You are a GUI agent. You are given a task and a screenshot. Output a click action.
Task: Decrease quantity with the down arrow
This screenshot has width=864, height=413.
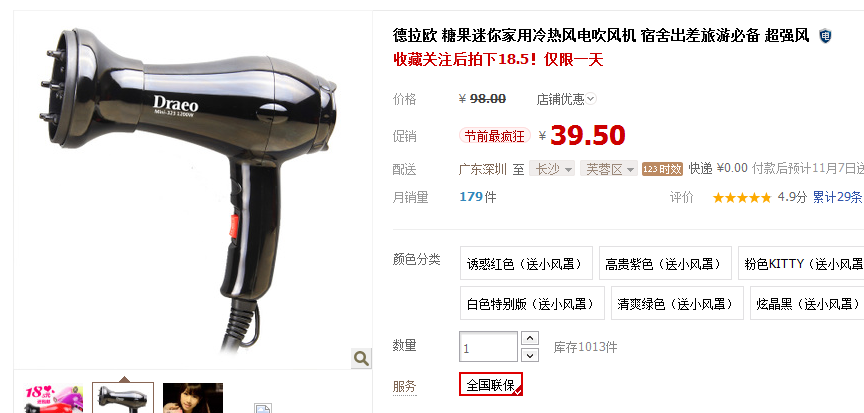click(530, 355)
